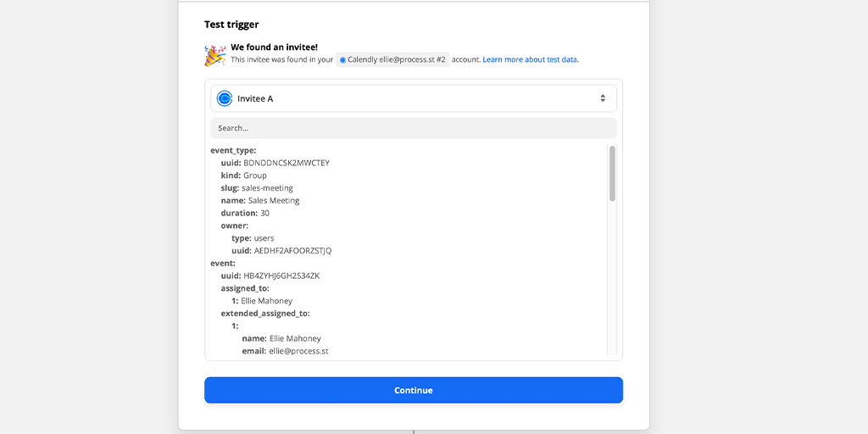Select the kind: Group row

coord(243,175)
